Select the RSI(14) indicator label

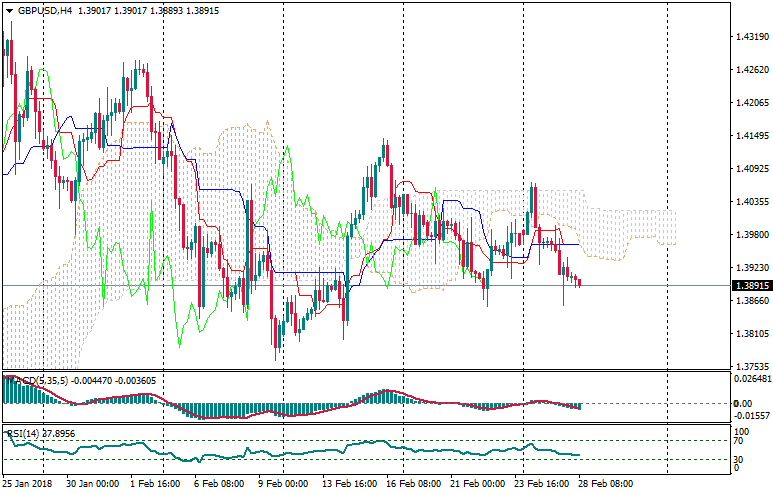tap(27, 433)
